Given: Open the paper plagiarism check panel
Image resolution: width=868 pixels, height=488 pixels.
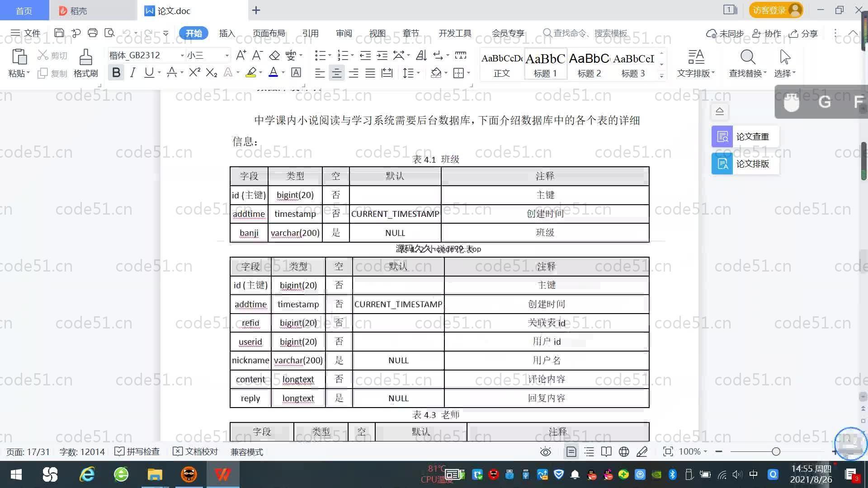Looking at the screenshot, I should (x=745, y=136).
